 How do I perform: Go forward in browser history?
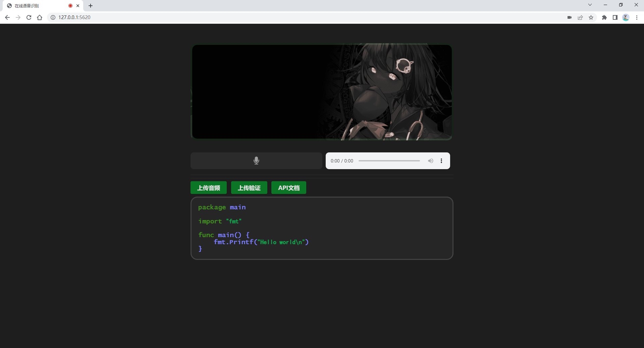(x=18, y=17)
